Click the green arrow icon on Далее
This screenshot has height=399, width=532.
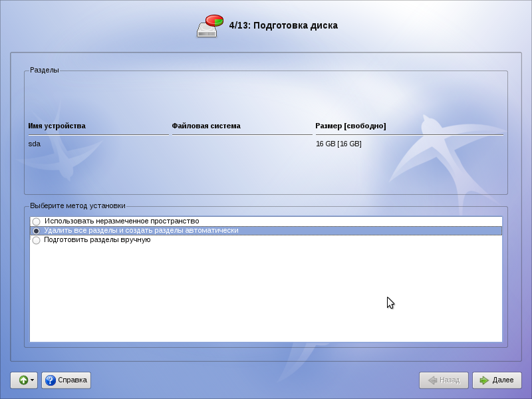tap(483, 380)
